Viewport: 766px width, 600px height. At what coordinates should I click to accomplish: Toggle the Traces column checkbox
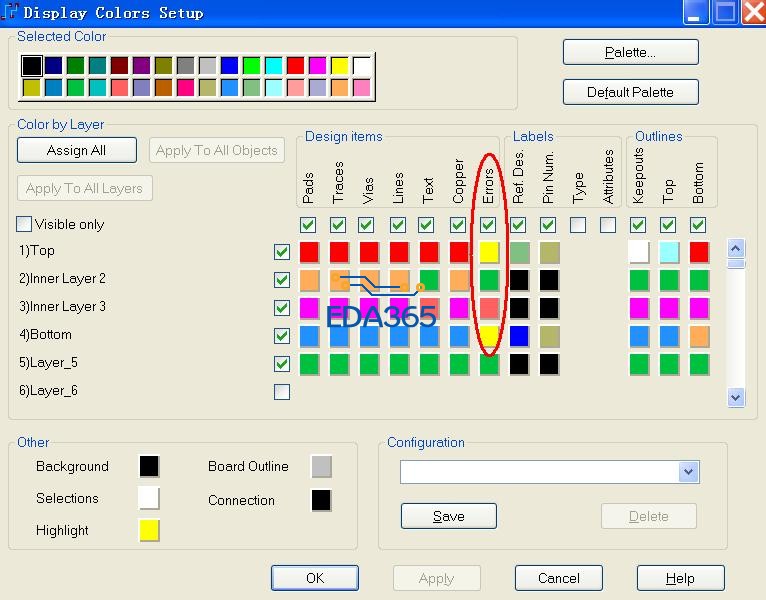coord(338,225)
